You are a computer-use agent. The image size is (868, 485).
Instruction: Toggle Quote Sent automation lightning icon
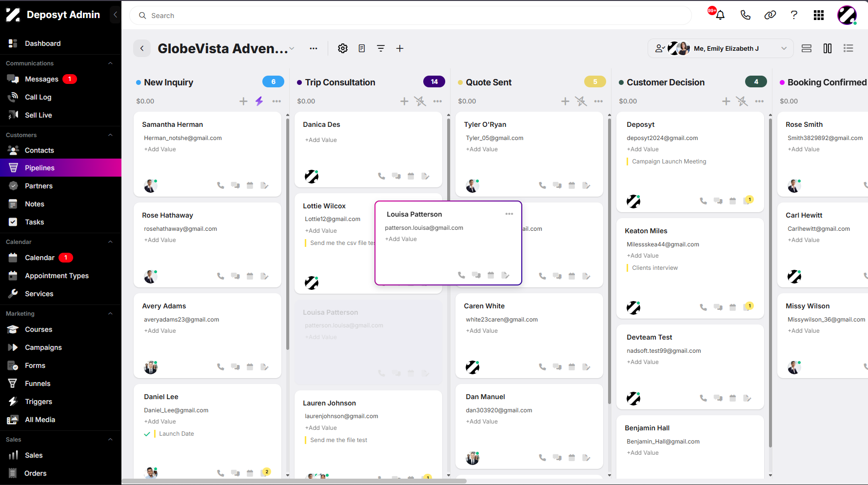tap(581, 101)
